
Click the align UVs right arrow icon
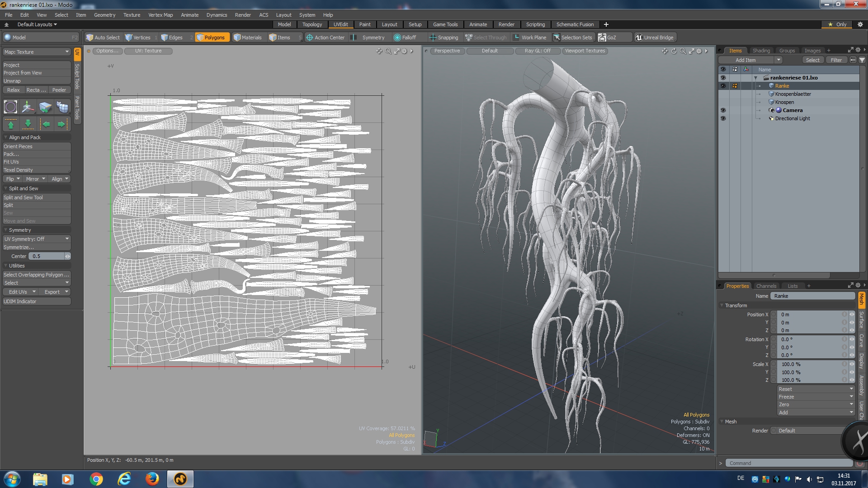pyautogui.click(x=61, y=124)
